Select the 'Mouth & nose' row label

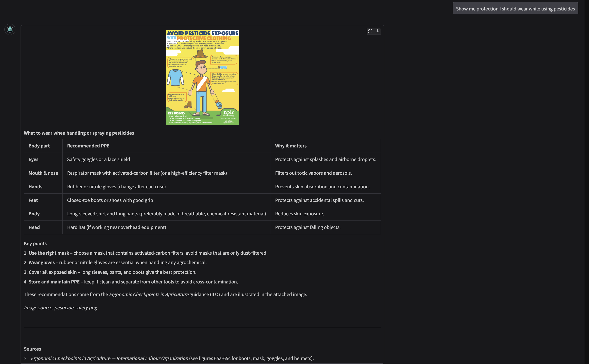click(x=43, y=173)
